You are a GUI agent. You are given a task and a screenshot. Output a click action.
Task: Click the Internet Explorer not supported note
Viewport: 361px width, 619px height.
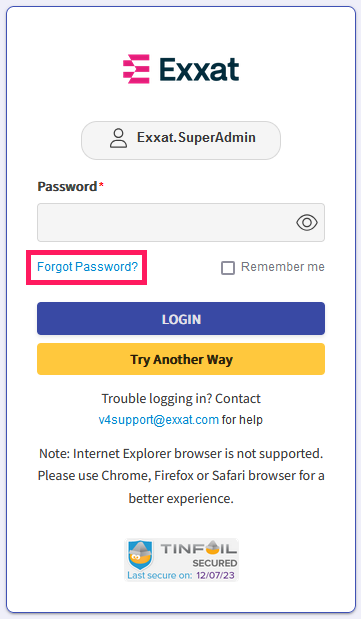click(x=181, y=476)
